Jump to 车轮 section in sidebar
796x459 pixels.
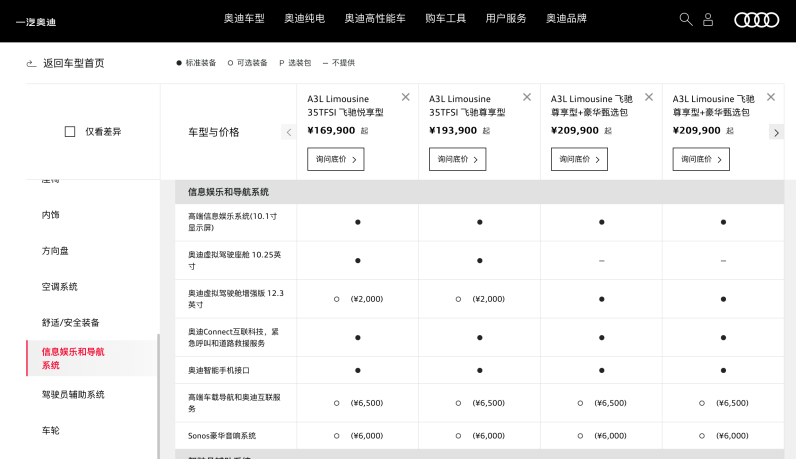pyautogui.click(x=51, y=431)
